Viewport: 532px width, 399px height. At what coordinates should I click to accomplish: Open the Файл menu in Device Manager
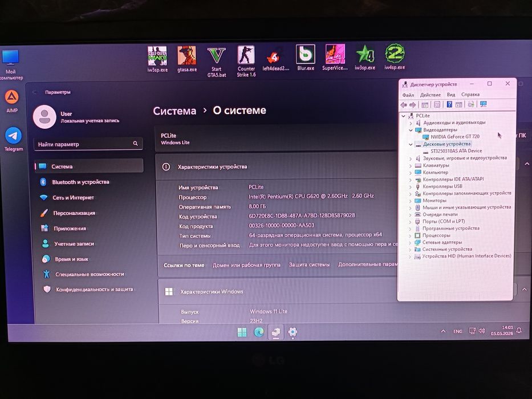(x=408, y=95)
